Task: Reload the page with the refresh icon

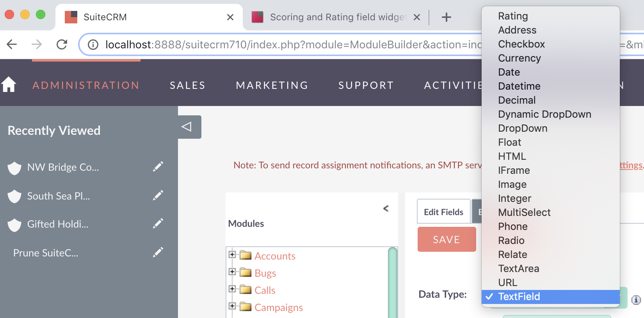Action: pos(62,44)
